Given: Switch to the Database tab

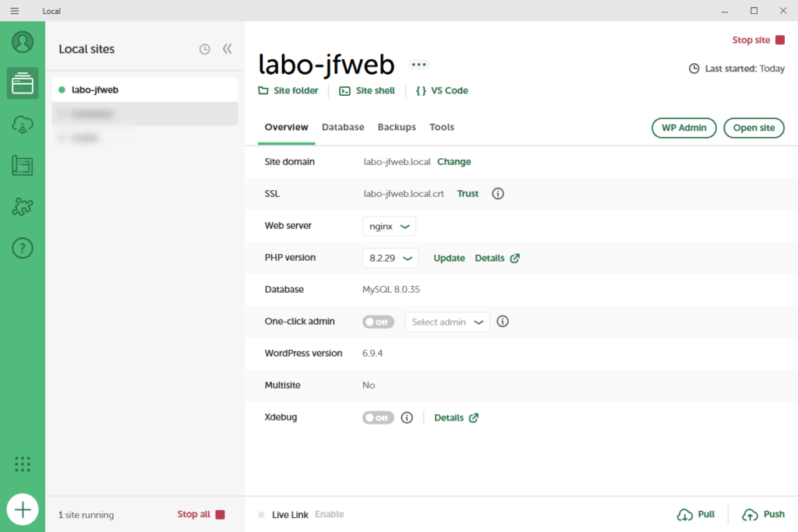Looking at the screenshot, I should tap(343, 127).
